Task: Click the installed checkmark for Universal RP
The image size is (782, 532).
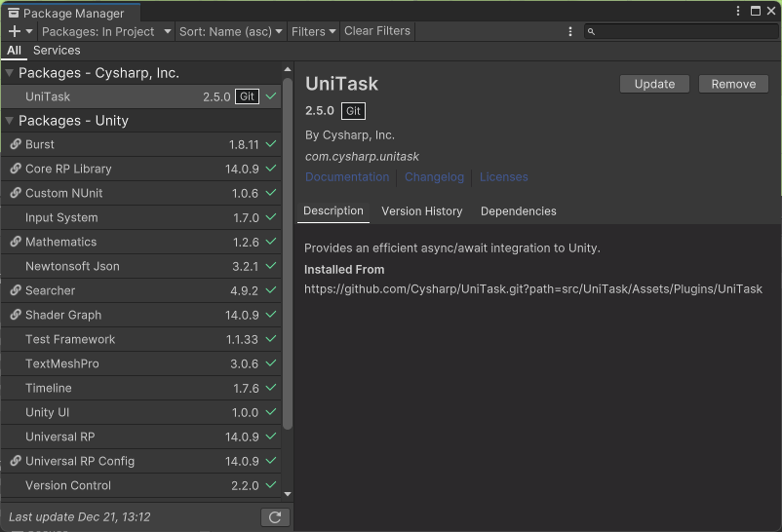Action: point(271,436)
